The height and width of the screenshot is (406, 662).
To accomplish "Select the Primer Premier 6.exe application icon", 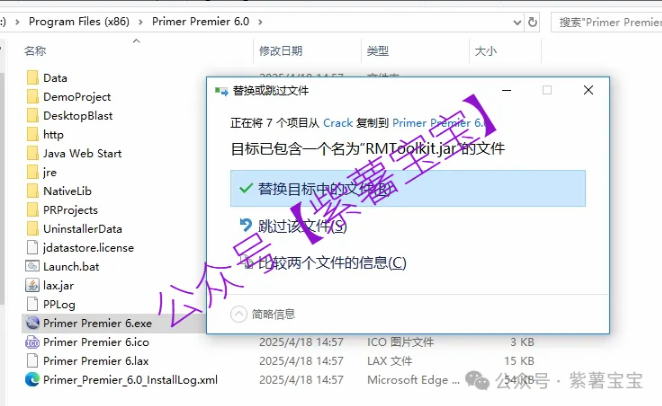I will (x=31, y=323).
